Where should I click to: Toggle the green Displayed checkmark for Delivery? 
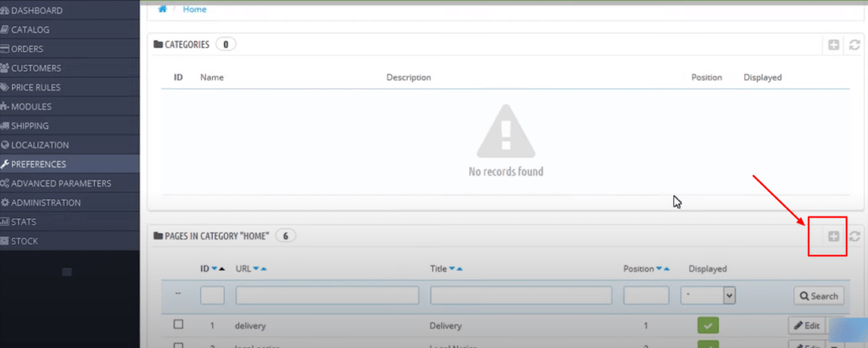[708, 325]
